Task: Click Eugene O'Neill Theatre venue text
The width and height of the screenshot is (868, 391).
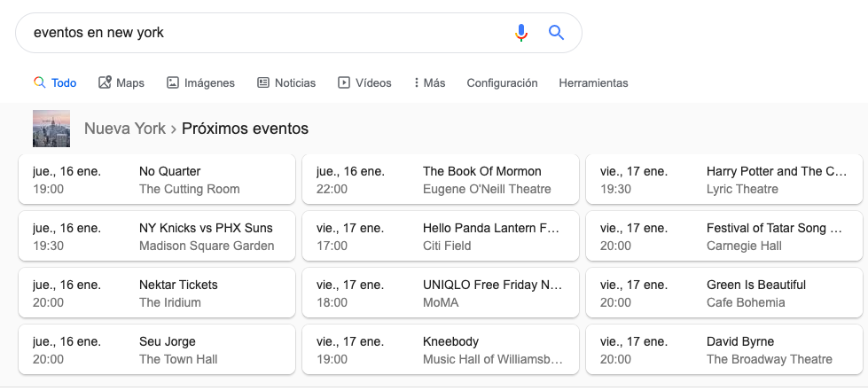Action: pyautogui.click(x=487, y=189)
